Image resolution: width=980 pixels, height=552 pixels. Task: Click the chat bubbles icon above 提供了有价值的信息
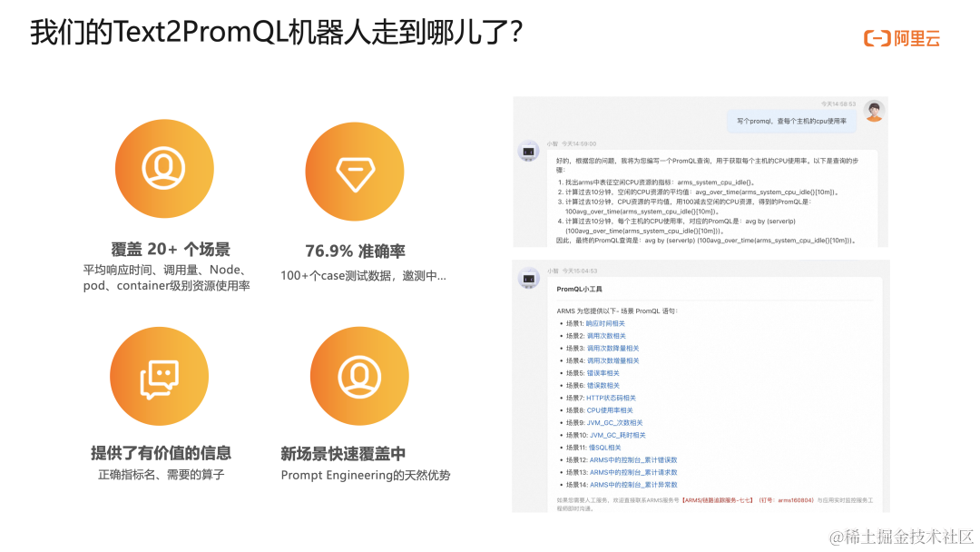pos(160,377)
